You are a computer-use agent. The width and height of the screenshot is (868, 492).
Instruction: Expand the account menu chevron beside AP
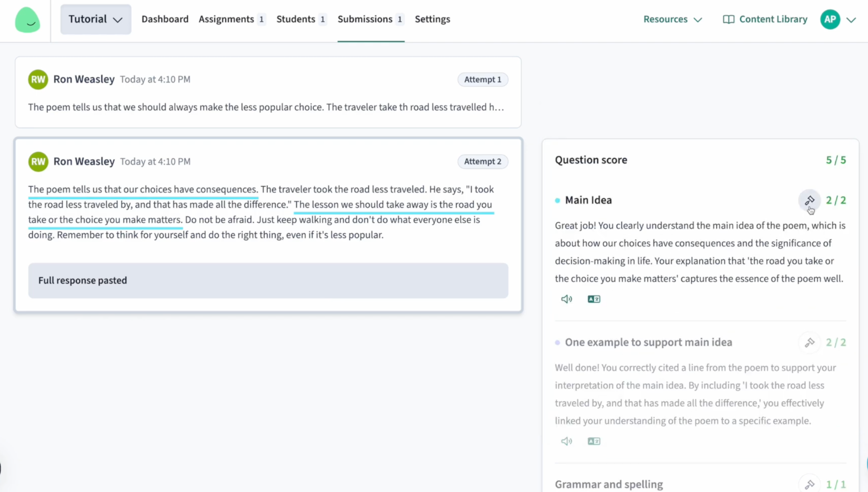(851, 20)
